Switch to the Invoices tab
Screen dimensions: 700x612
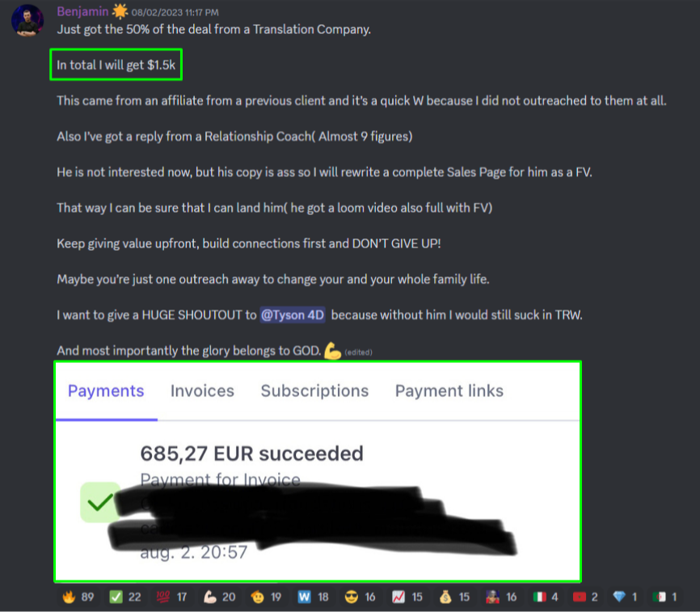202,390
